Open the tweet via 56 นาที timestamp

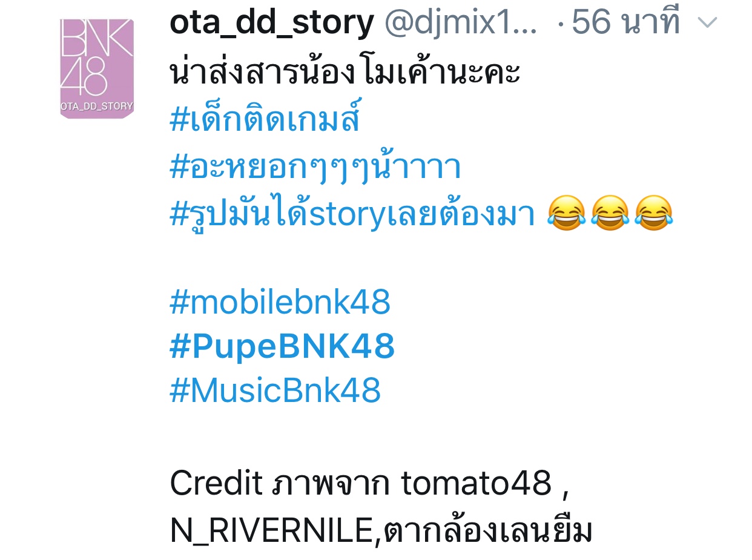coord(625,23)
